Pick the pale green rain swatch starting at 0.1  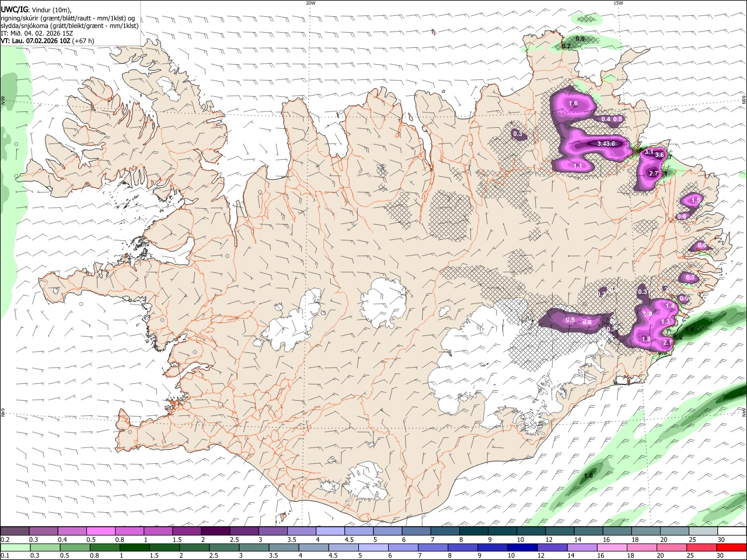click(x=15, y=548)
